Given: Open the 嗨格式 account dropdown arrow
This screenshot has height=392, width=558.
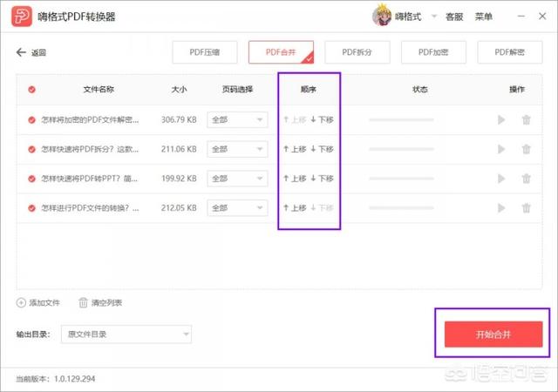Looking at the screenshot, I should click(434, 16).
